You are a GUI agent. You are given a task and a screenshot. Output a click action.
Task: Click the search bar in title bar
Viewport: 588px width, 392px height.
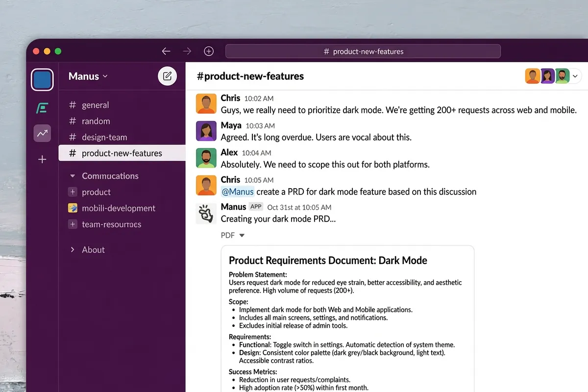click(x=363, y=51)
